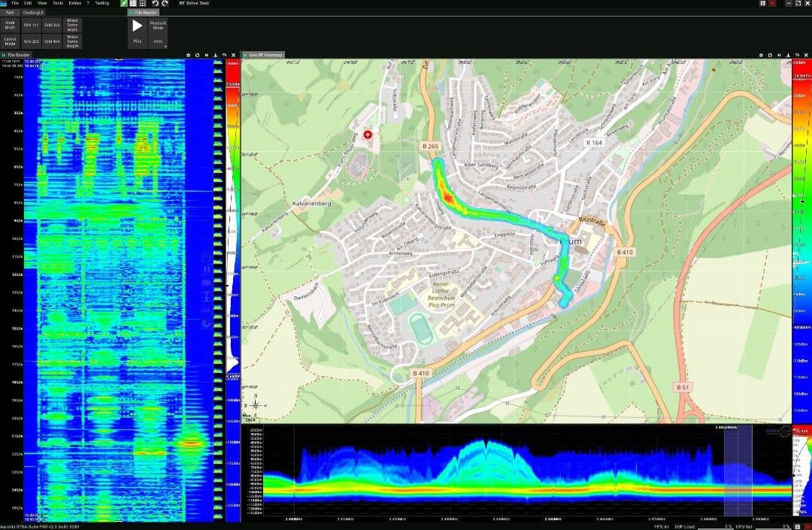
Task: Click the shaded frequency selection band in spectrum
Action: click(738, 470)
